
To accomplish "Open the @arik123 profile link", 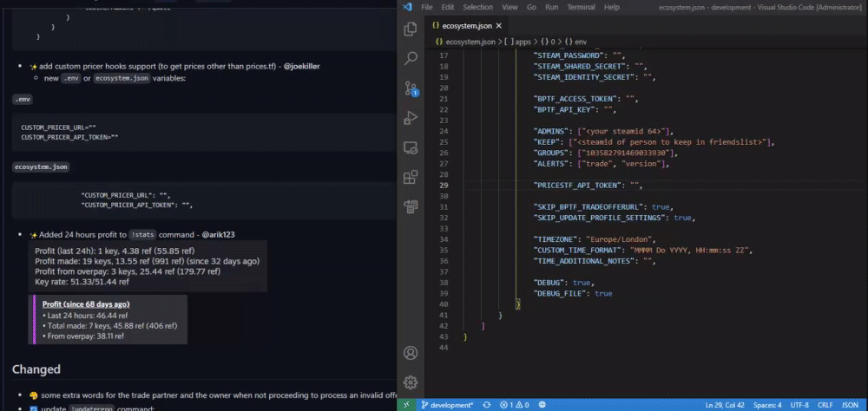I will tap(218, 234).
